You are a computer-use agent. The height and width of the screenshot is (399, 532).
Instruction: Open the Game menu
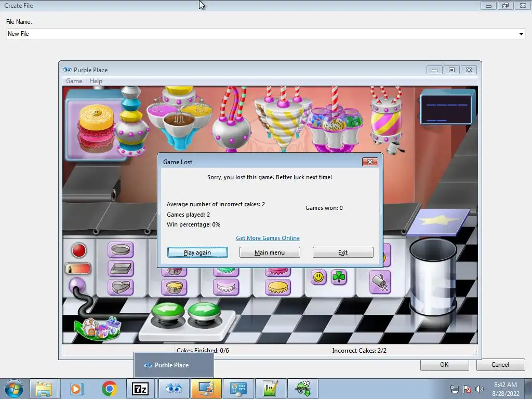[74, 81]
